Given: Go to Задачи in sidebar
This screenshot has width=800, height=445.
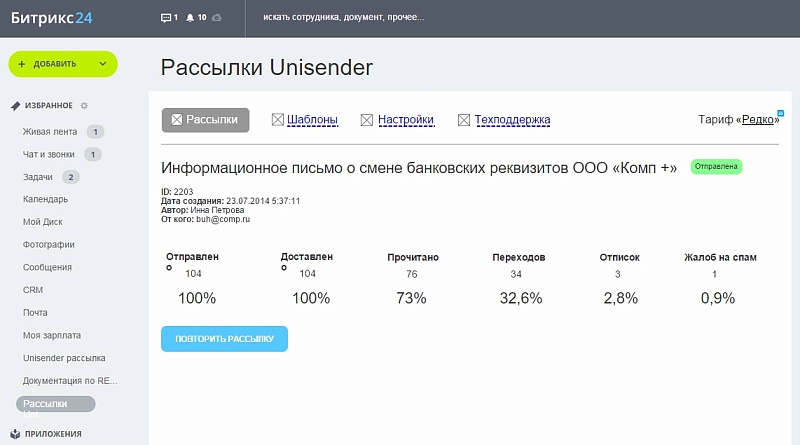Looking at the screenshot, I should click(x=38, y=177).
